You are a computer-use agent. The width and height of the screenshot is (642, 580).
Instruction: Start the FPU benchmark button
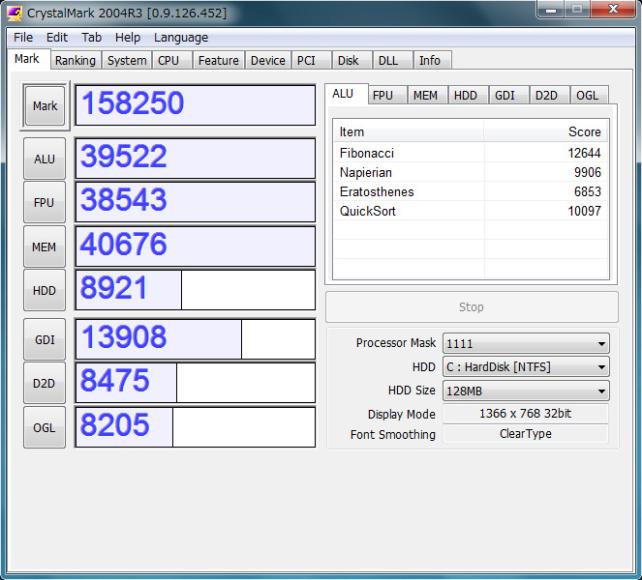(x=45, y=201)
